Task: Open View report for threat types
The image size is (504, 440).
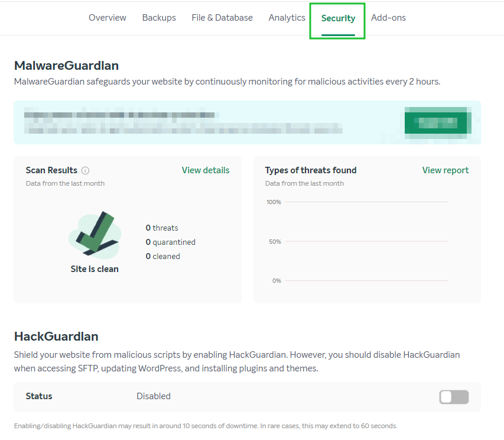Action: click(446, 170)
